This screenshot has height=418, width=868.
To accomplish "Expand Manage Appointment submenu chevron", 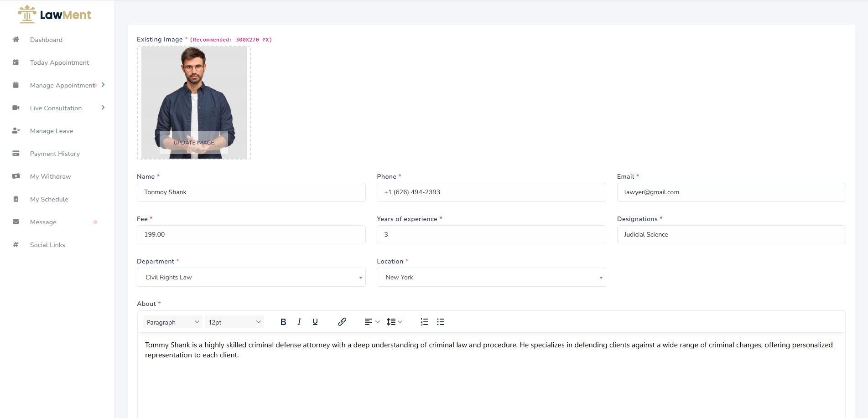I will (x=103, y=85).
